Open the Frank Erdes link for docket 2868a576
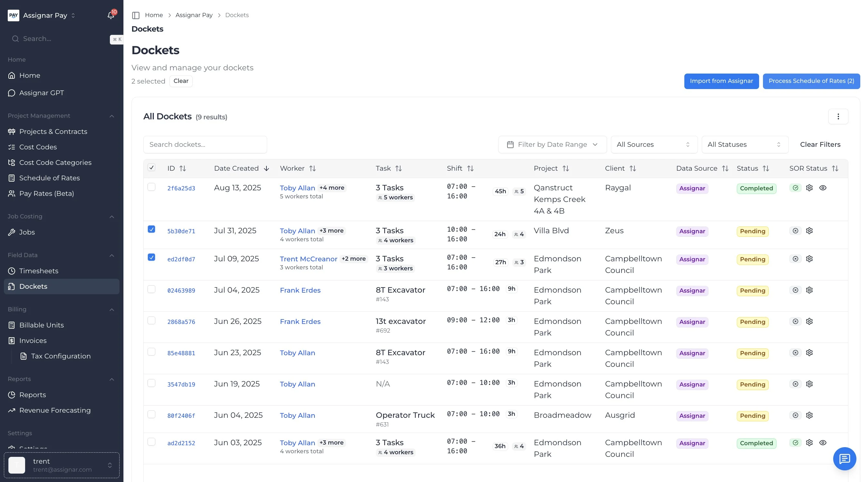 [x=300, y=321]
